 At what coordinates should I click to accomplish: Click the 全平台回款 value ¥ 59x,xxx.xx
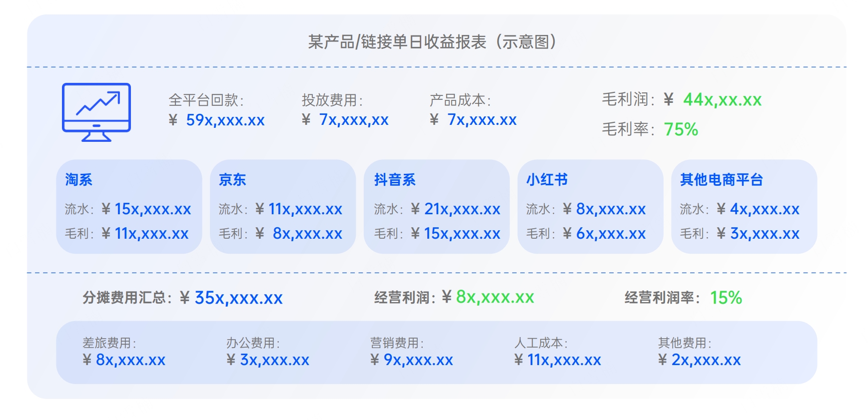[216, 120]
